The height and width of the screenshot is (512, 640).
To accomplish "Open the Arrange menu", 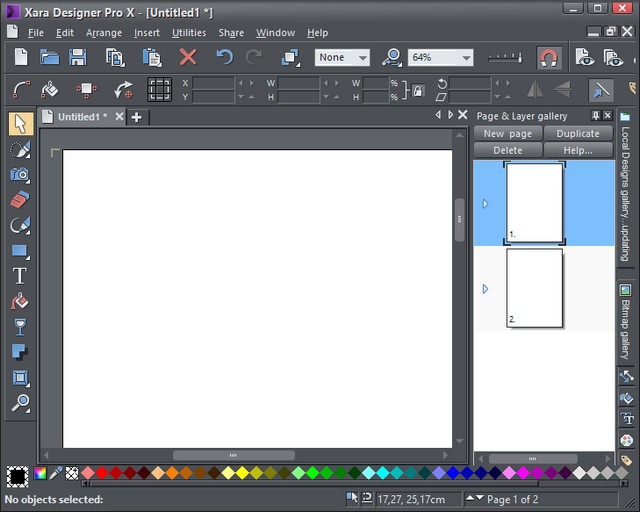I will pos(103,33).
